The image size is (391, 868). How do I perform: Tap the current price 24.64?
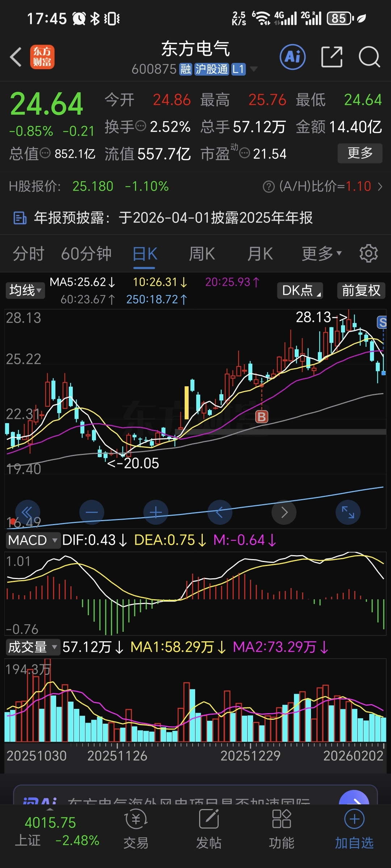tap(47, 104)
